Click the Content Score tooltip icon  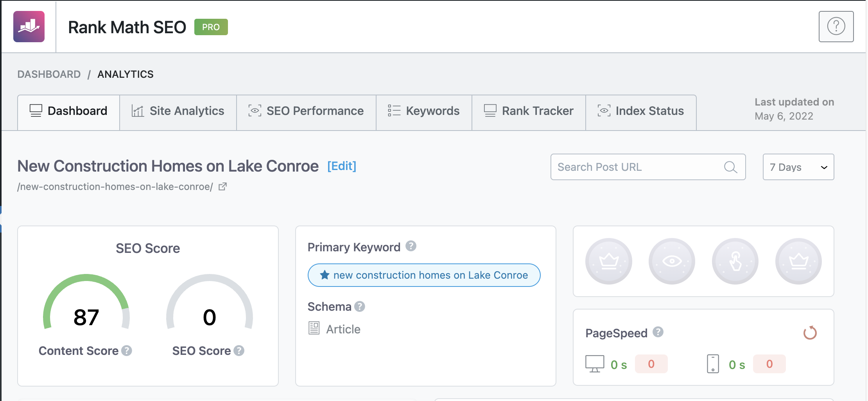tap(126, 351)
